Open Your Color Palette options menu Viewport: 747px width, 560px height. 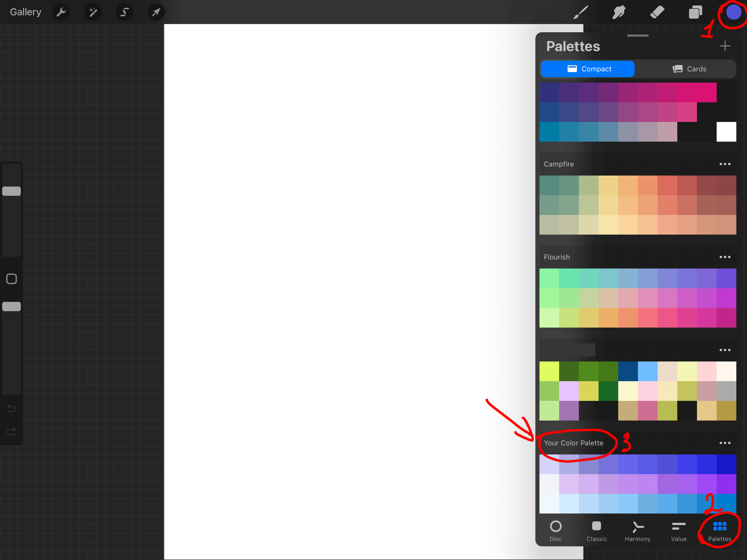(725, 443)
